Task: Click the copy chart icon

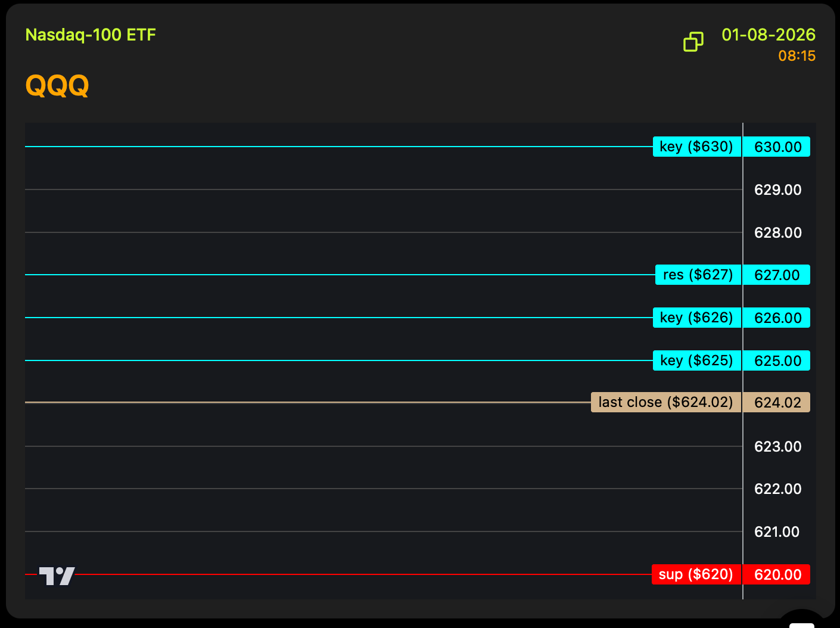Action: (x=693, y=42)
